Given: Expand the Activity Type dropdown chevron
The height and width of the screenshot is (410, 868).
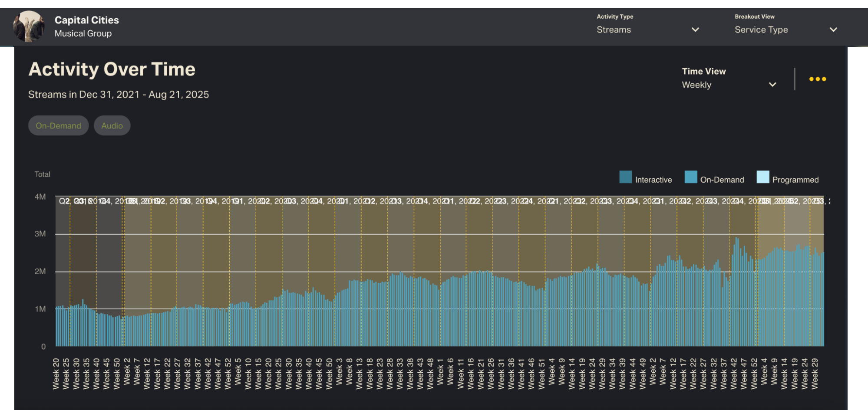Looking at the screenshot, I should pyautogui.click(x=695, y=30).
